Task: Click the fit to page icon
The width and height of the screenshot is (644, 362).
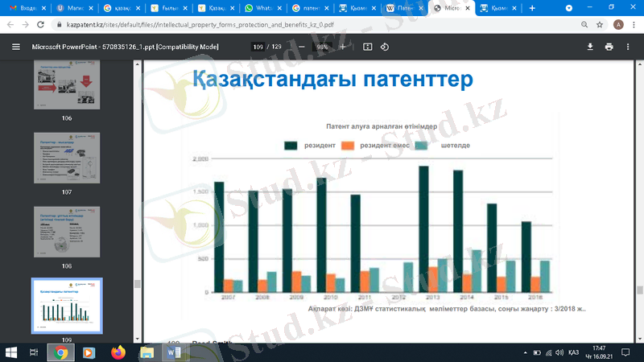Action: (368, 47)
